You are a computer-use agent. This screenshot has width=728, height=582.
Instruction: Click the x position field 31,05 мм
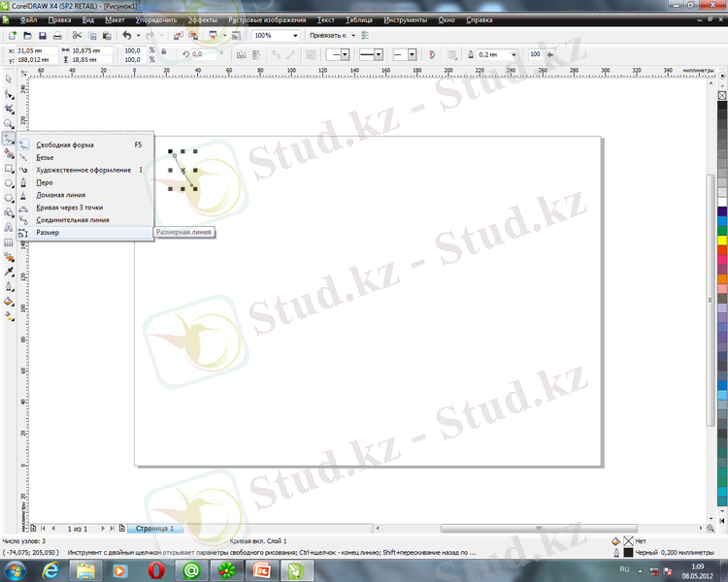click(37, 50)
